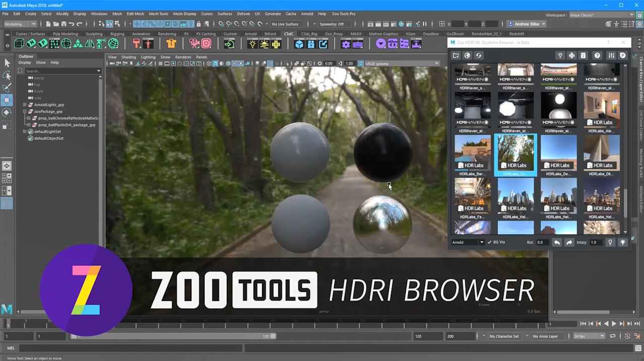Screen dimensions: 644x361
Task: Play the animation forwards
Action: [x=614, y=324]
